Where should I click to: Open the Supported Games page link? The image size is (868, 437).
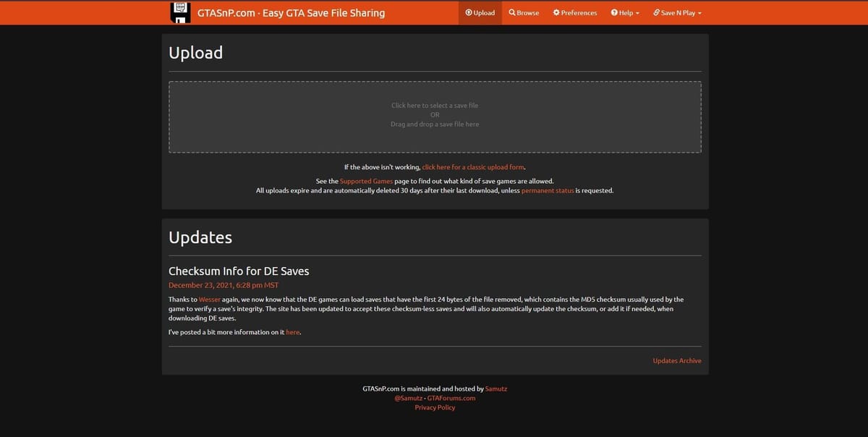[x=365, y=181]
